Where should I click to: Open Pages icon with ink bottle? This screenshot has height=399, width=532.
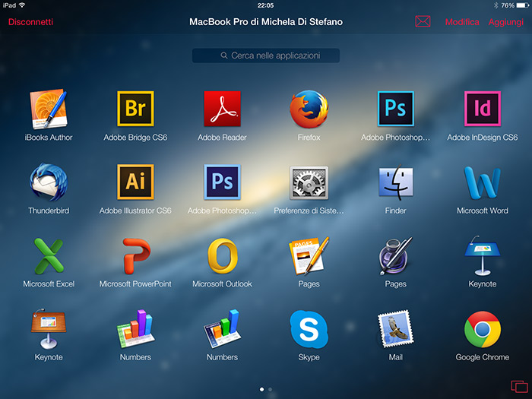pos(396,255)
